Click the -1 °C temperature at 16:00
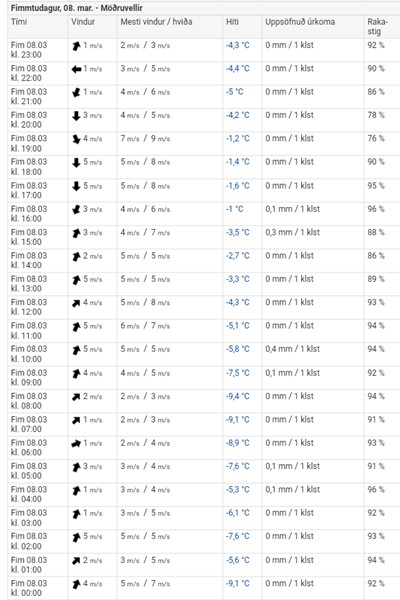 point(234,209)
